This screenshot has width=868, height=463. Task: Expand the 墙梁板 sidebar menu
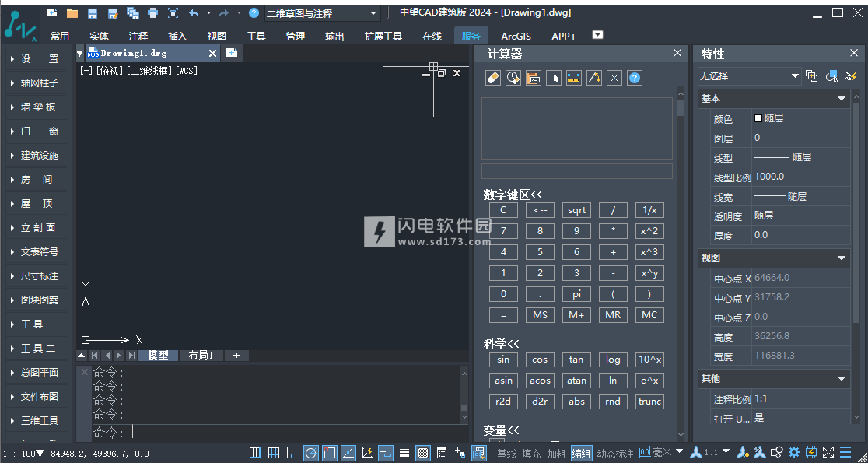coord(36,107)
